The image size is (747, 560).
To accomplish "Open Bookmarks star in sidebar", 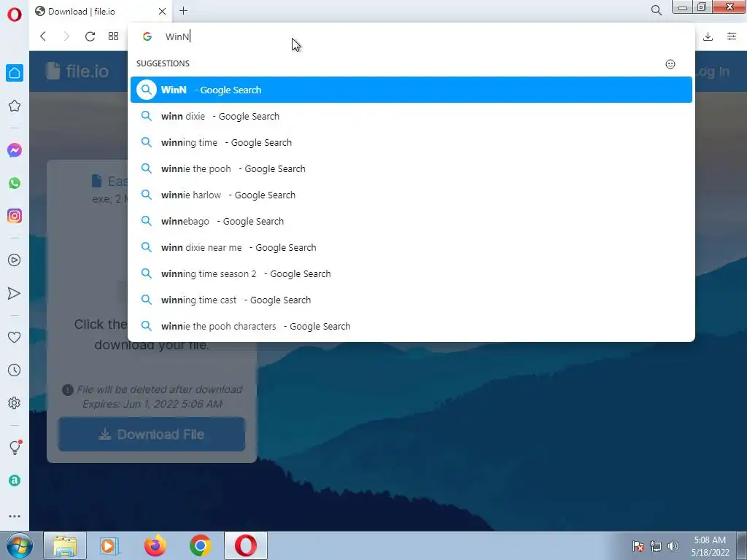I will click(x=15, y=106).
